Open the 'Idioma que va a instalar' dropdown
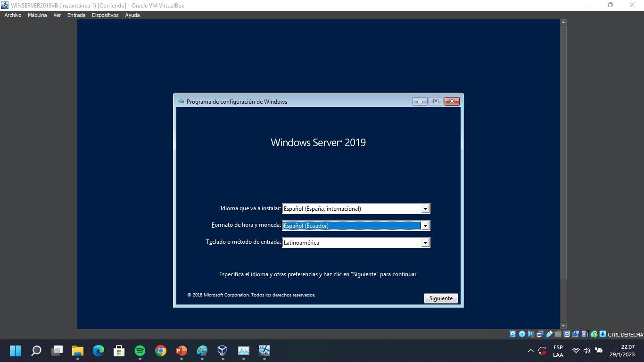 [356, 208]
